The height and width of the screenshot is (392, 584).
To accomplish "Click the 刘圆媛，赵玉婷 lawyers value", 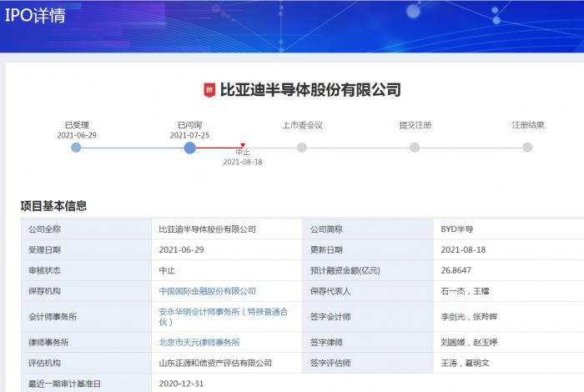I will click(469, 342).
